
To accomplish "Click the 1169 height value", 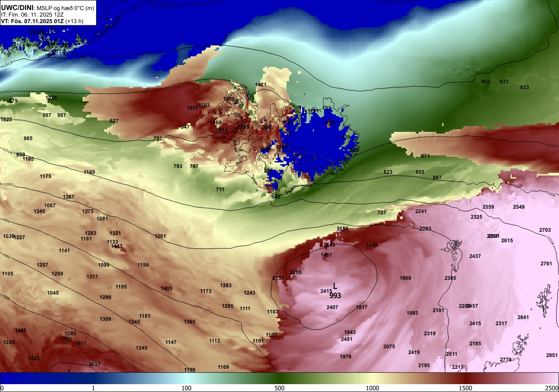I will (223, 367).
